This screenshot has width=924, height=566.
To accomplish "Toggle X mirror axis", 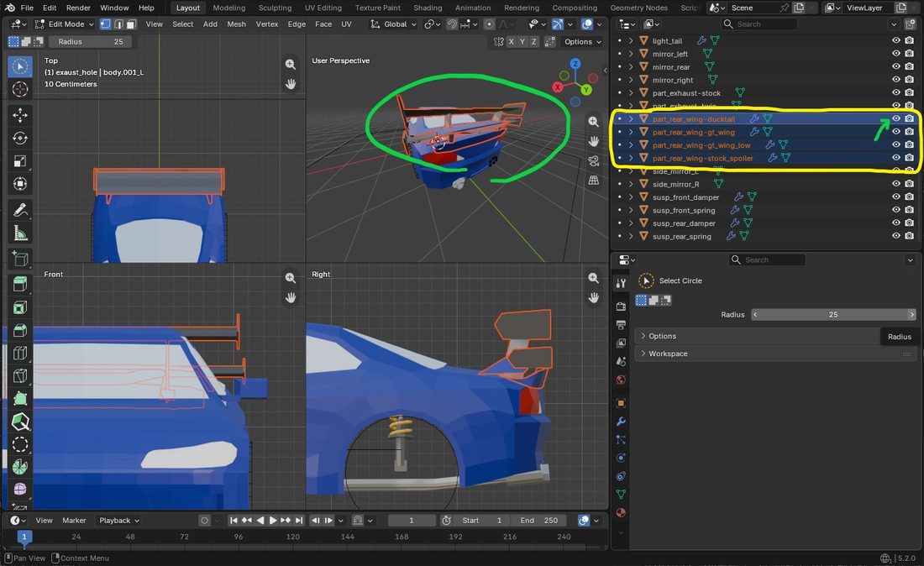I will pyautogui.click(x=511, y=42).
